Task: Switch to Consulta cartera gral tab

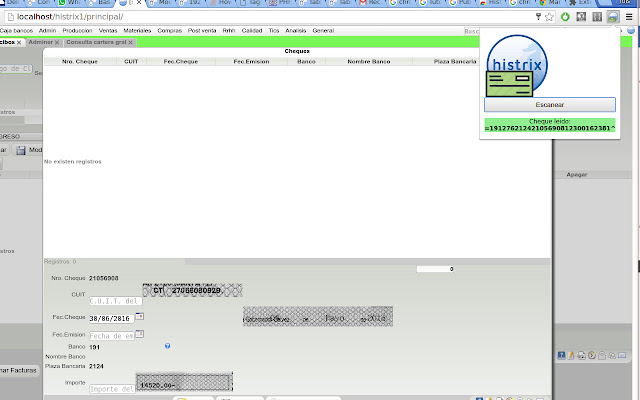Action: [96, 42]
